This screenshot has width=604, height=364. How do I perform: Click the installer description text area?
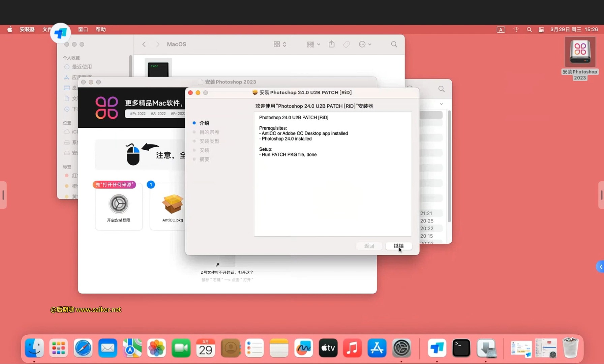(333, 174)
